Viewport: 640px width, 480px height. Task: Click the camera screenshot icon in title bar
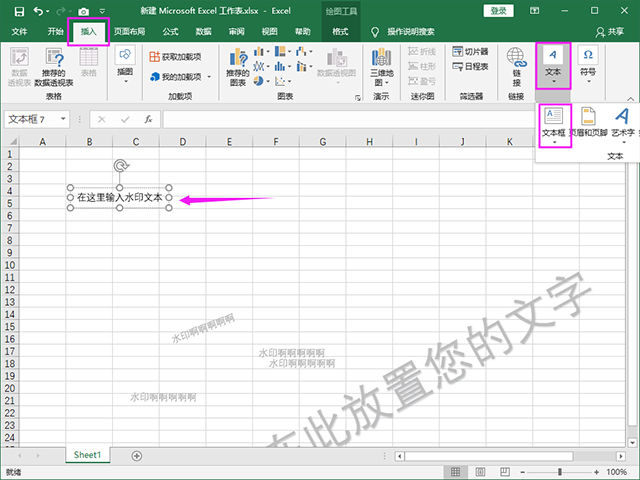coord(84,11)
